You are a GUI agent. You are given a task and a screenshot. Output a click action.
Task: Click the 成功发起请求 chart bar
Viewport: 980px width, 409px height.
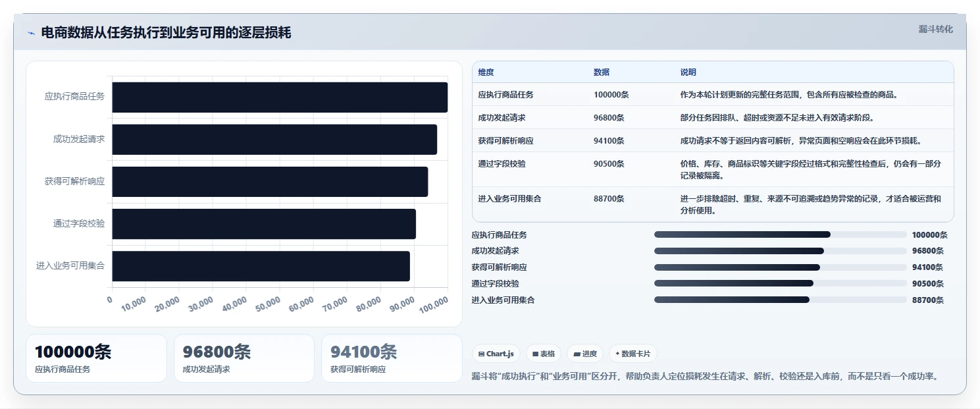pos(274,140)
